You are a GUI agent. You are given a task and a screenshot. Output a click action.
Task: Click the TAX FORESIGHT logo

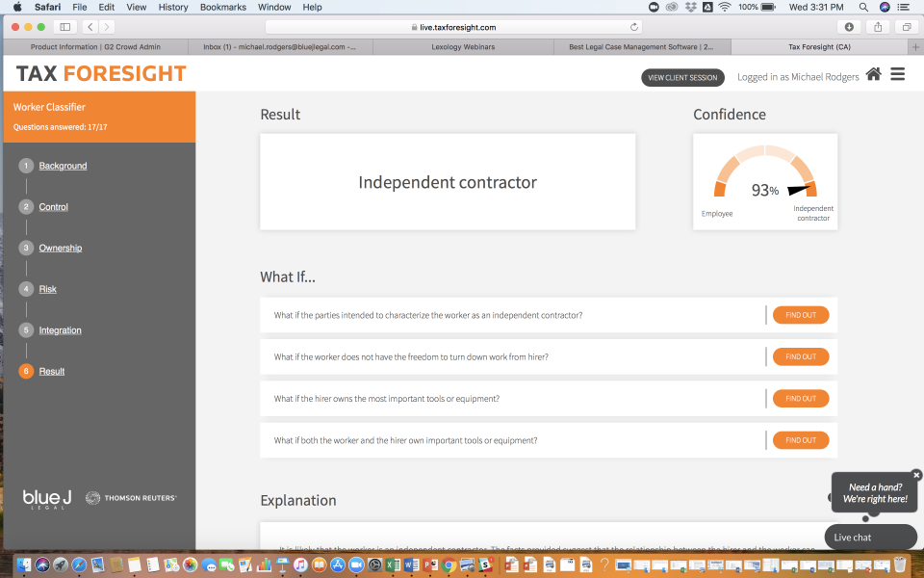101,74
